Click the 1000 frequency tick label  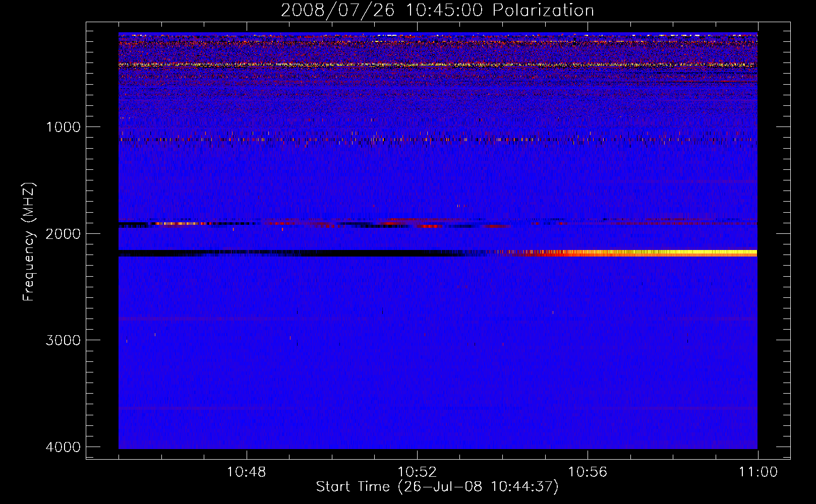pyautogui.click(x=63, y=127)
